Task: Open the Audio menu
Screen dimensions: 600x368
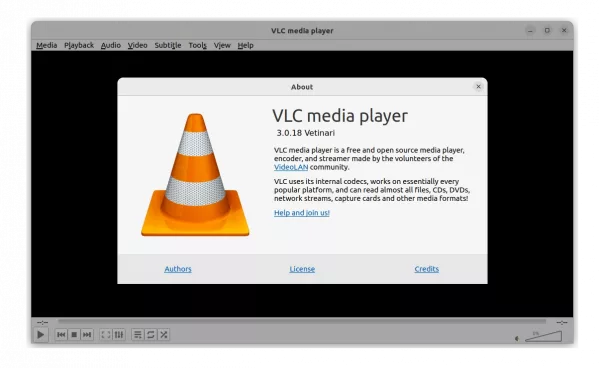Action: pyautogui.click(x=111, y=46)
